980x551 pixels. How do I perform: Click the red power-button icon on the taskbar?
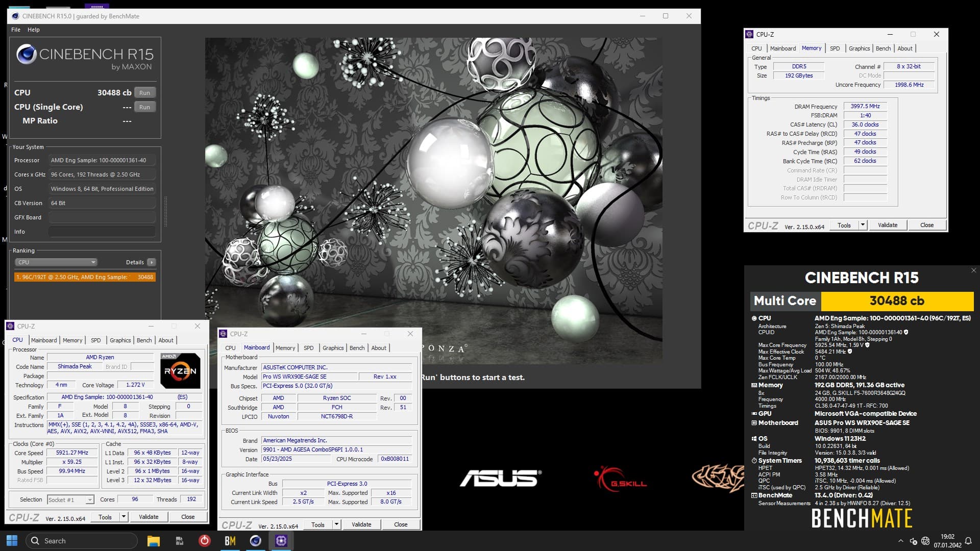coord(205,540)
